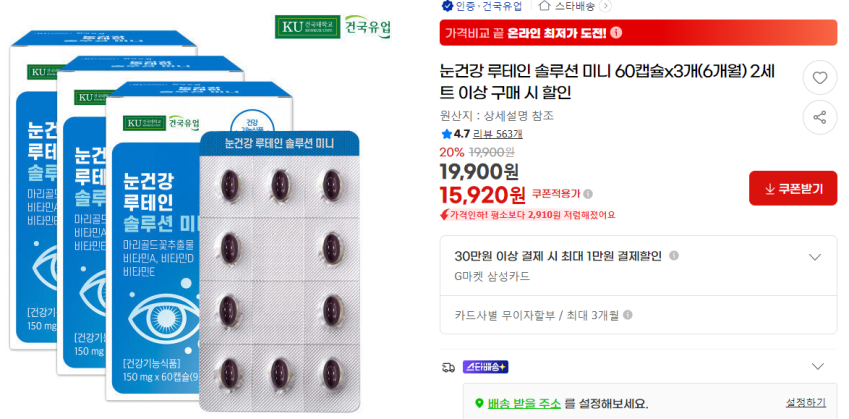The width and height of the screenshot is (849, 419).
Task: Click info icon next to 쿠폰적용가
Action: (588, 194)
